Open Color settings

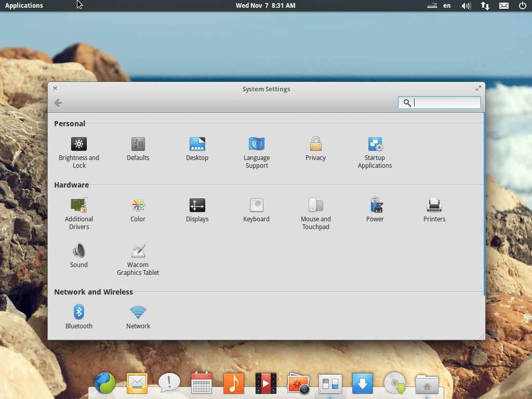138,210
